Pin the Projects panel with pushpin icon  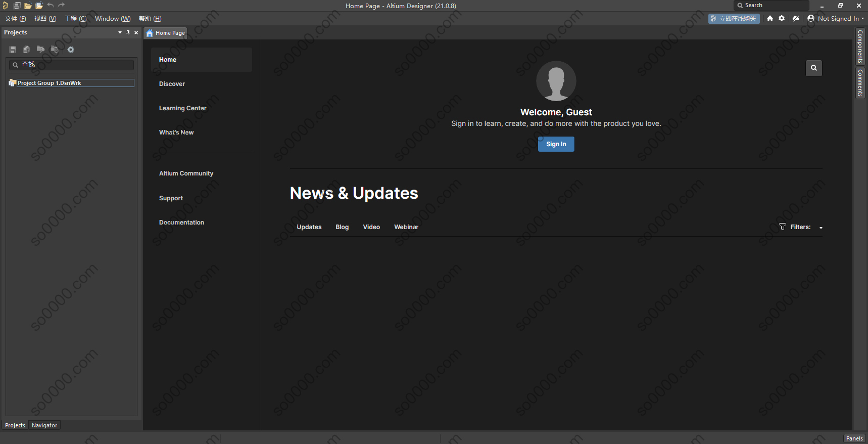coord(128,32)
